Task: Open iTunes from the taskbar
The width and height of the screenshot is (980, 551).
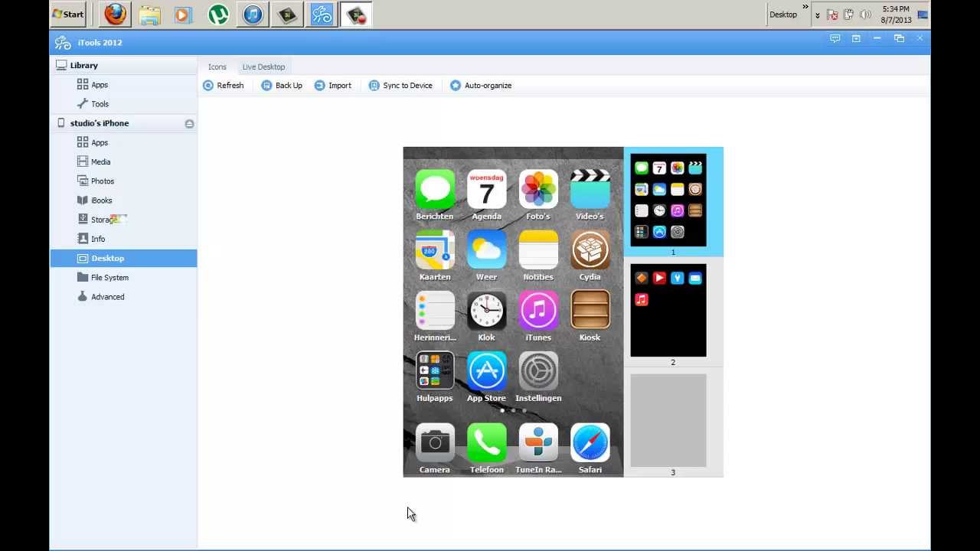Action: coord(253,14)
